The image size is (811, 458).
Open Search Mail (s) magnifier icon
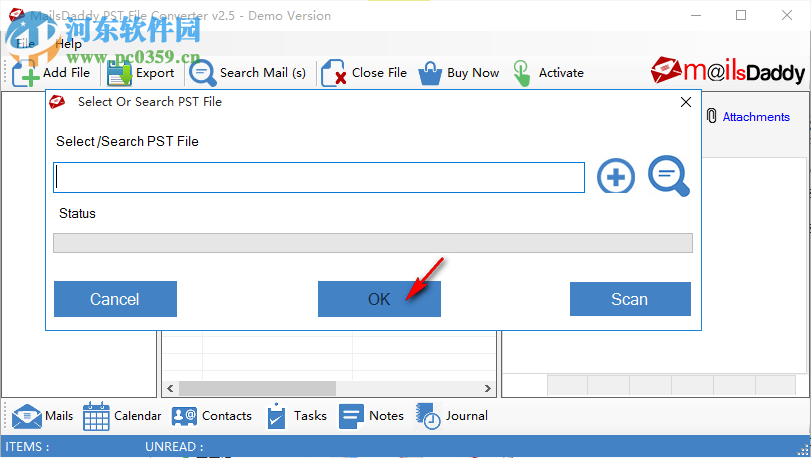202,73
